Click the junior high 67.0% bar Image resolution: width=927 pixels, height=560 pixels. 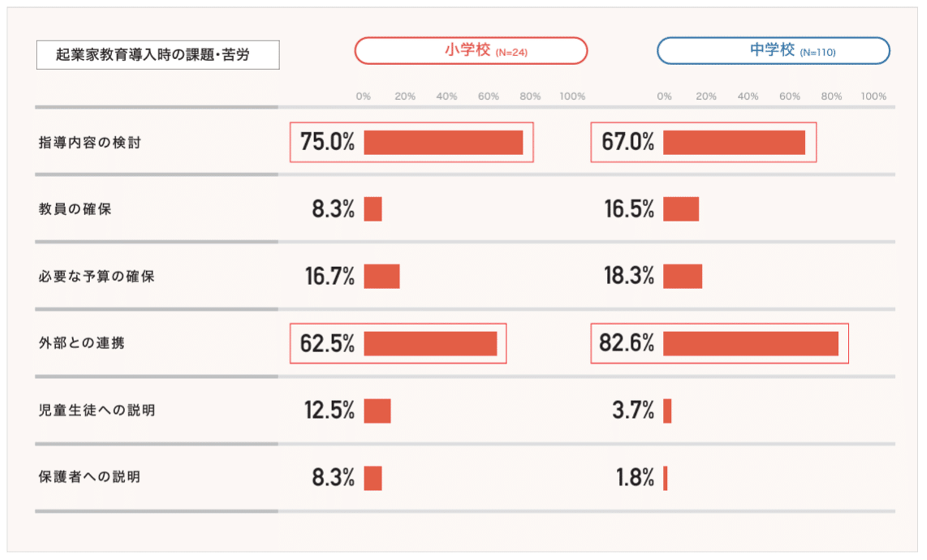pyautogui.click(x=734, y=142)
